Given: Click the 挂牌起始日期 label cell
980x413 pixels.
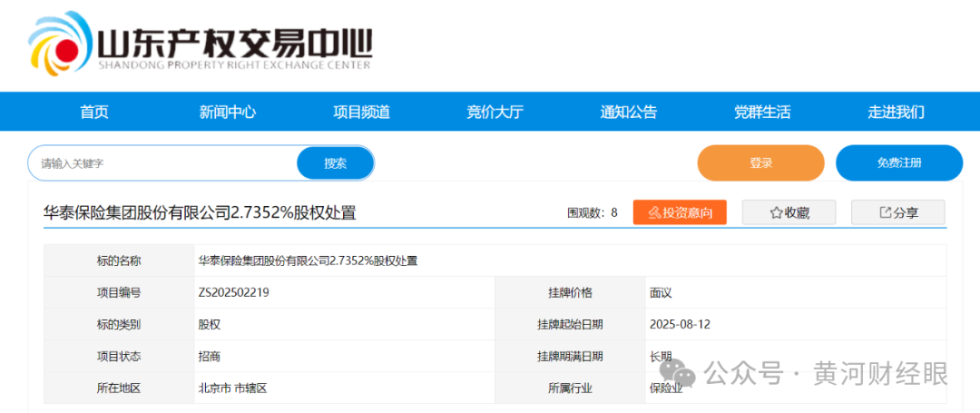Looking at the screenshot, I should (570, 324).
